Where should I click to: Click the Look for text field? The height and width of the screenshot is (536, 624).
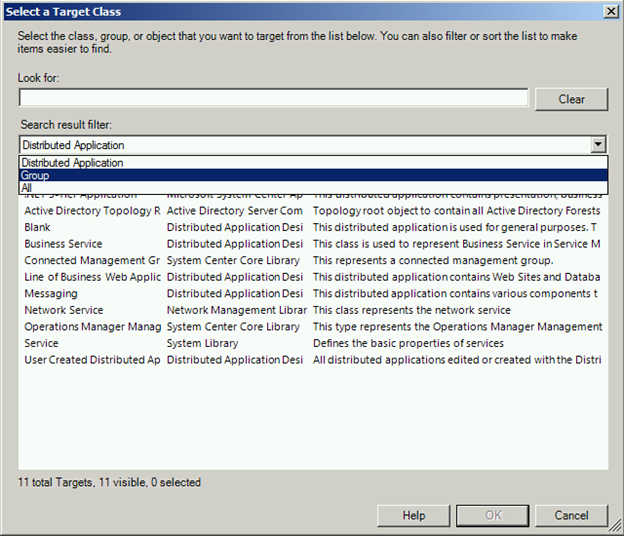[273, 97]
